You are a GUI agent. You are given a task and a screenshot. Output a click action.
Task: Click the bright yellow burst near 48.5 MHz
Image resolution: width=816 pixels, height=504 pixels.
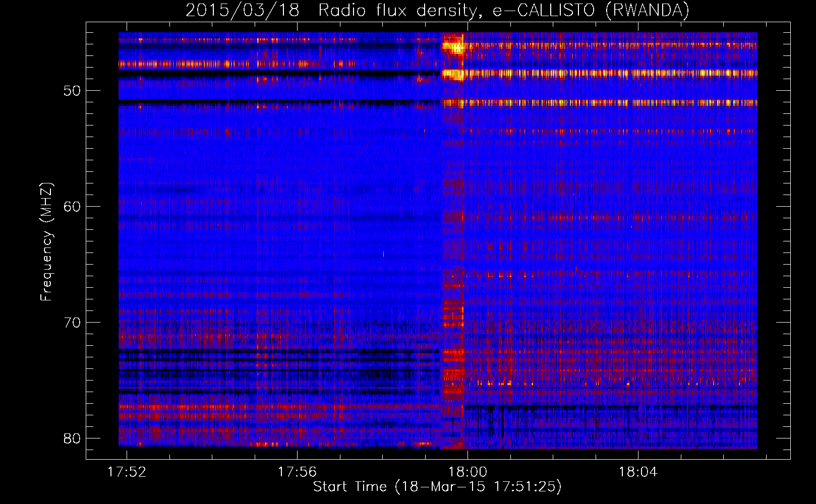[453, 75]
